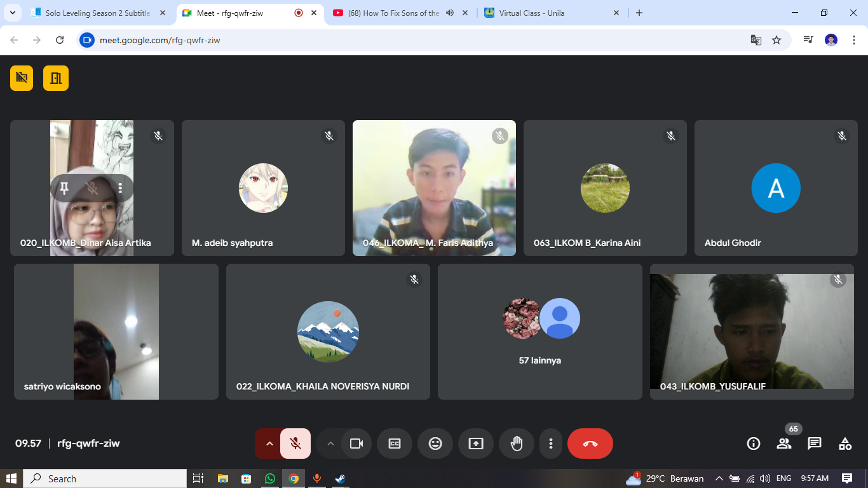The width and height of the screenshot is (868, 488).
Task: Pin Dinar Aisa Artika's video tile
Action: (x=64, y=188)
